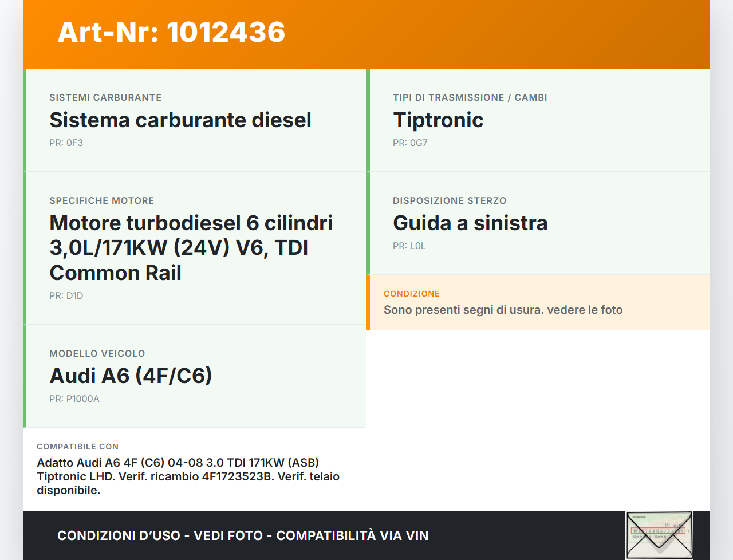Select the PR: D1D code label

pos(66,295)
